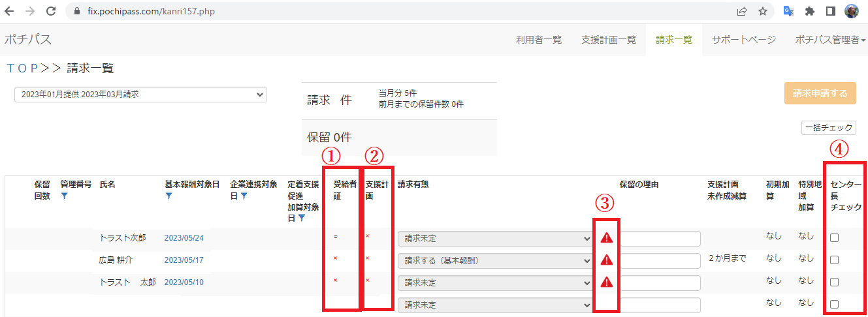The height and width of the screenshot is (317, 868).
Task: Filter by the 企業連携対象日 funnel icon
Action: 244,195
